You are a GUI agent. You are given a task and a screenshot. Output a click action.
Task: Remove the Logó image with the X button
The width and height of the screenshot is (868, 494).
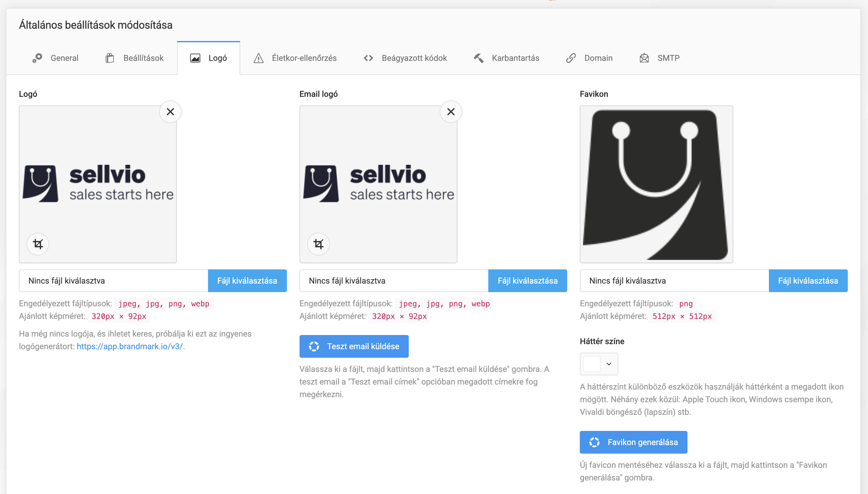(x=170, y=112)
